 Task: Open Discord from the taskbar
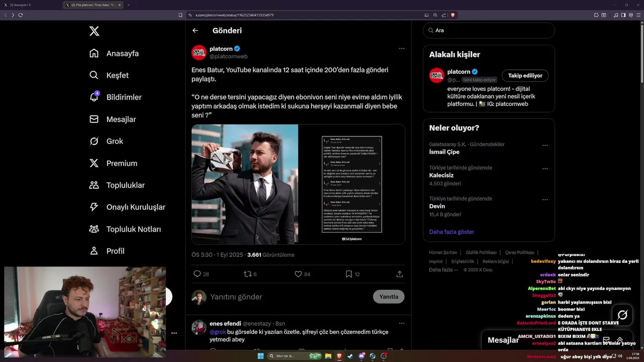(361, 356)
